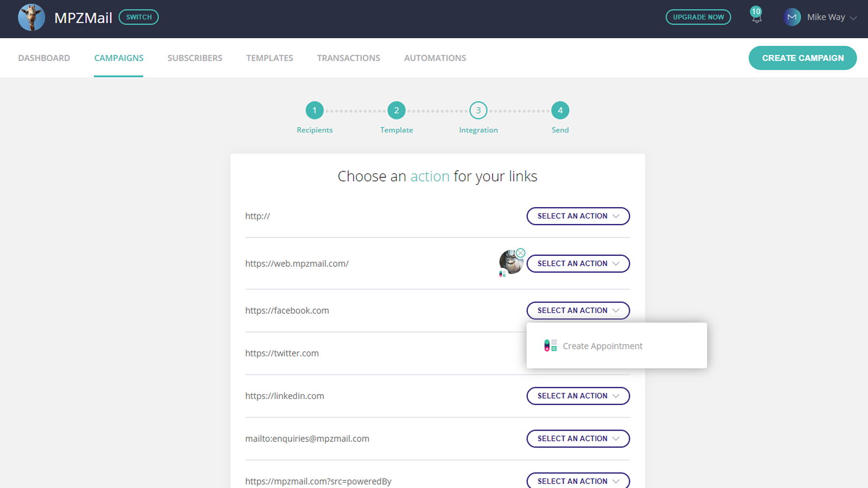Click the Upgrade Now button
Viewport: 868px width, 488px height.
(698, 17)
